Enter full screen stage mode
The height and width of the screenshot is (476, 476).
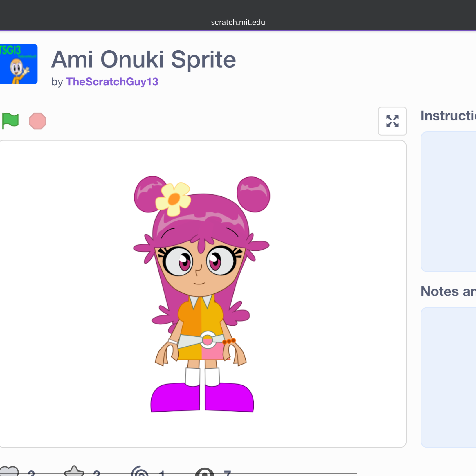click(392, 121)
